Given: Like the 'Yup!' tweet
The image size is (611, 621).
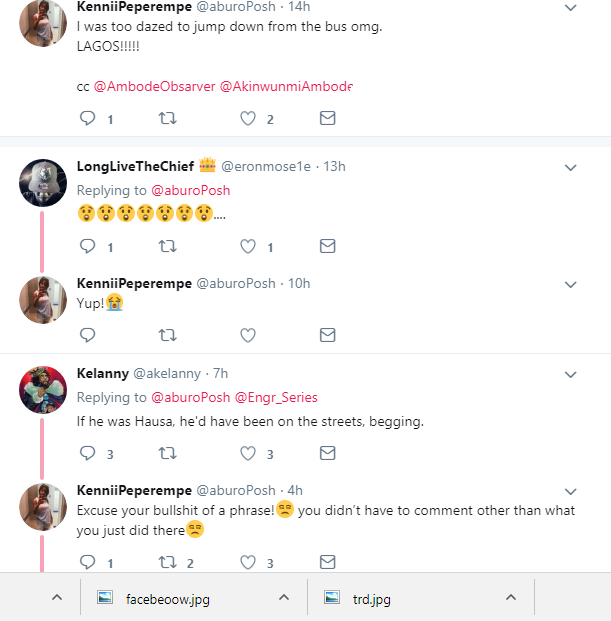Looking at the screenshot, I should 248,335.
